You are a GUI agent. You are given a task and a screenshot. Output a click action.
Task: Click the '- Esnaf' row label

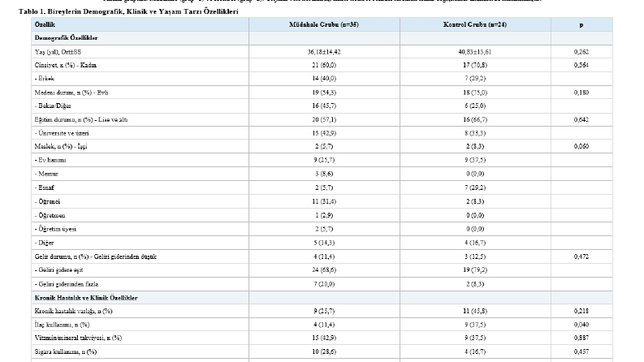point(45,187)
